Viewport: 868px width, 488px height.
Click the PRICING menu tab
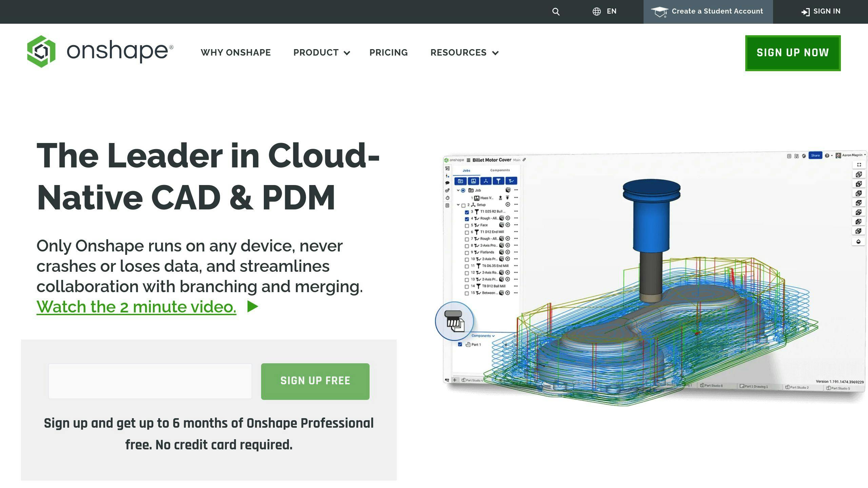[388, 53]
